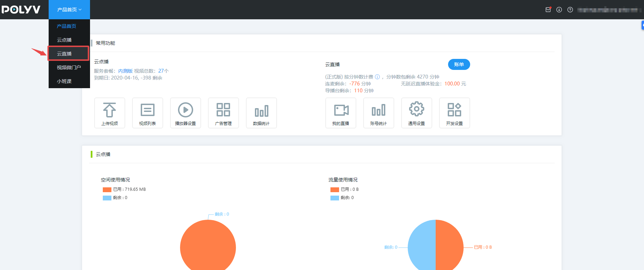Image resolution: width=644 pixels, height=270 pixels.
Task: Collapse the 产品首页 dropdown menu
Action: point(69,10)
